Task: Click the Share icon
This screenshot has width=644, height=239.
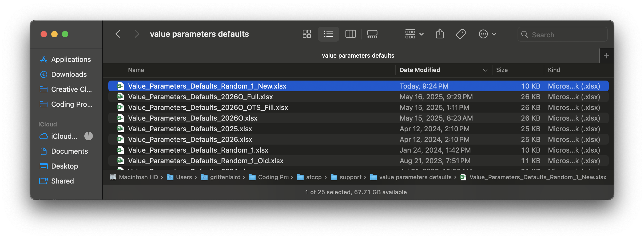Action: [440, 34]
